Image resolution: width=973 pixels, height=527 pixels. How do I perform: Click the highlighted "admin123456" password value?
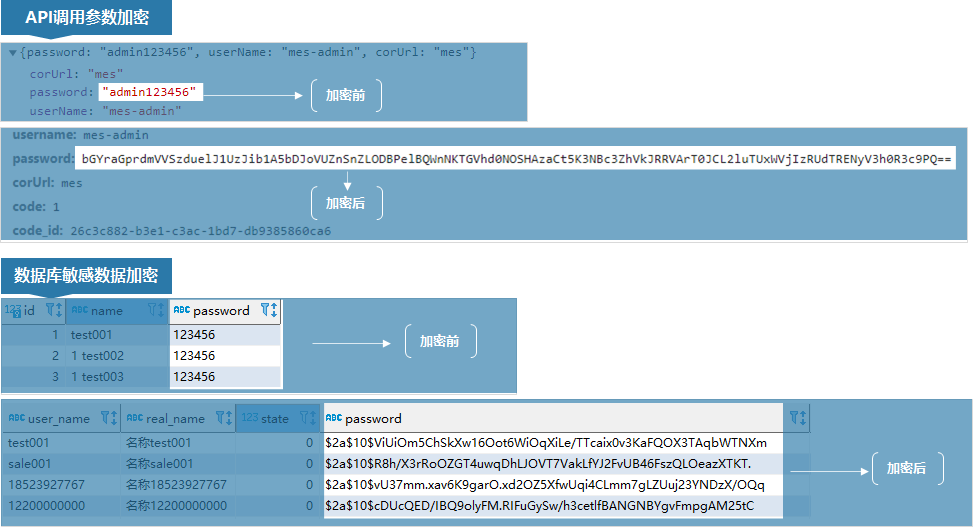[150, 92]
